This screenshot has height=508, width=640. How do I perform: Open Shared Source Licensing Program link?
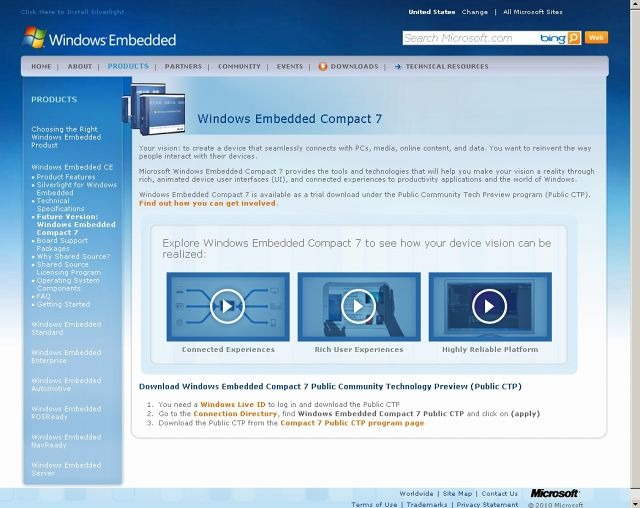pyautogui.click(x=69, y=268)
